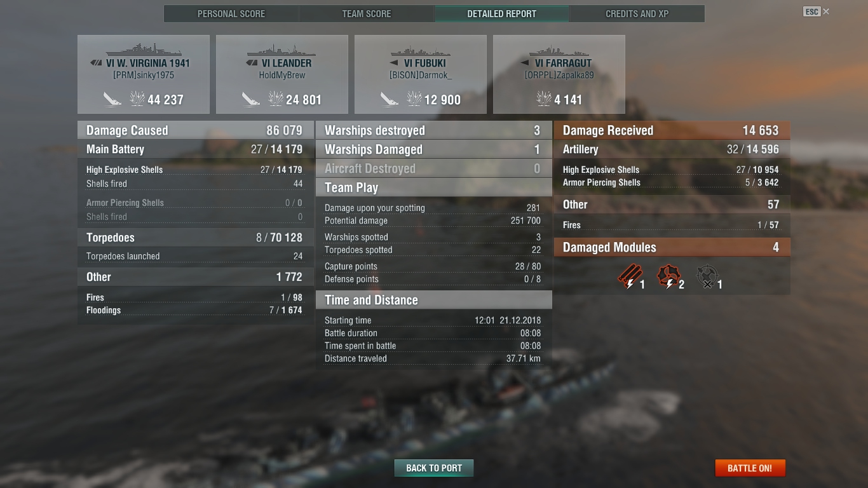Select the Detailed Report tab
This screenshot has height=488, width=868.
click(x=502, y=14)
